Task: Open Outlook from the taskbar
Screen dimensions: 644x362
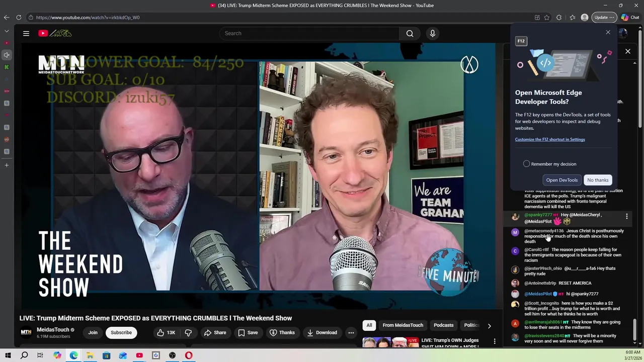Action: point(123,355)
